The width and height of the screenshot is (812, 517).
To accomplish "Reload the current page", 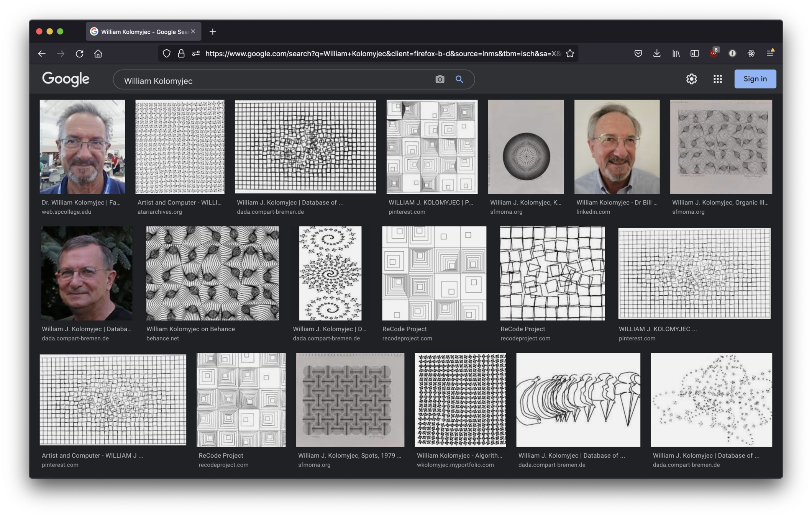I will click(x=79, y=54).
